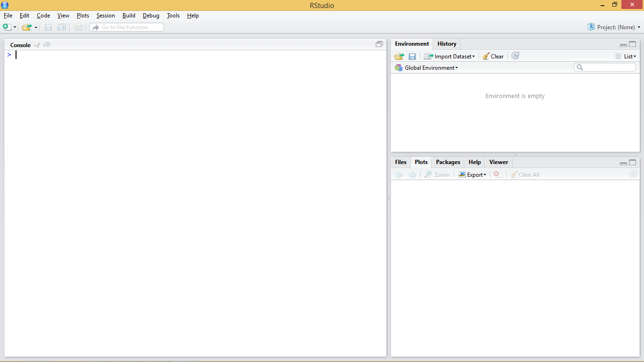This screenshot has width=644, height=362.
Task: Click the Environment search box
Action: tap(605, 67)
